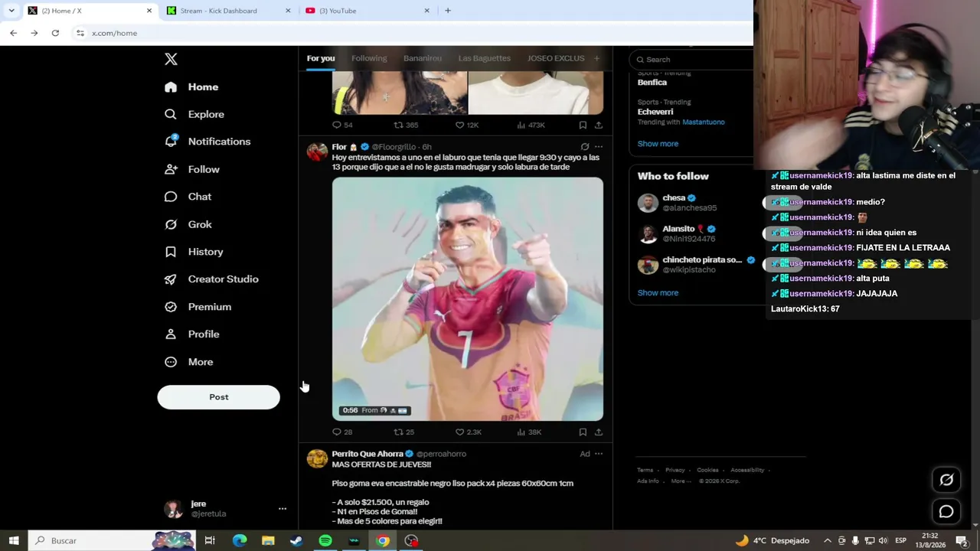Click the Post button
Screen dimensions: 980x551
(219, 397)
